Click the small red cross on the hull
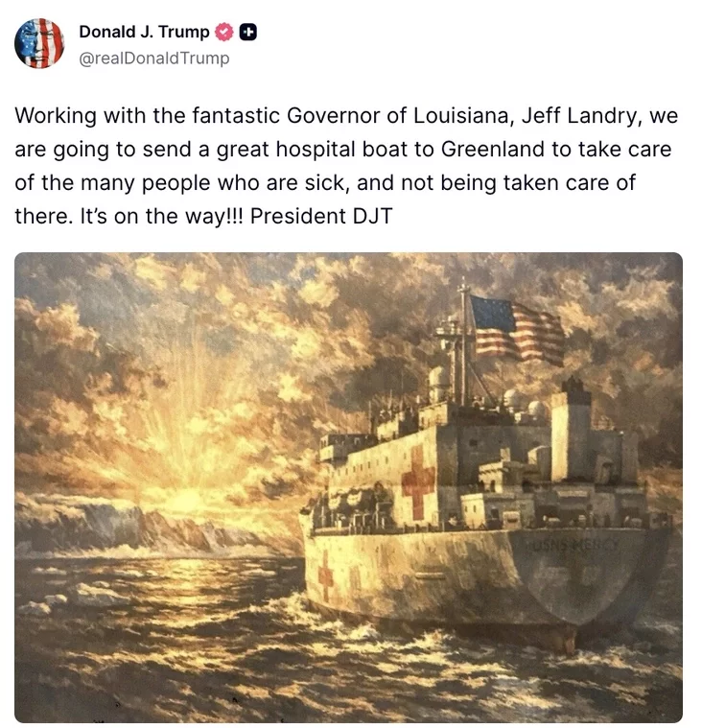 pos(325,575)
